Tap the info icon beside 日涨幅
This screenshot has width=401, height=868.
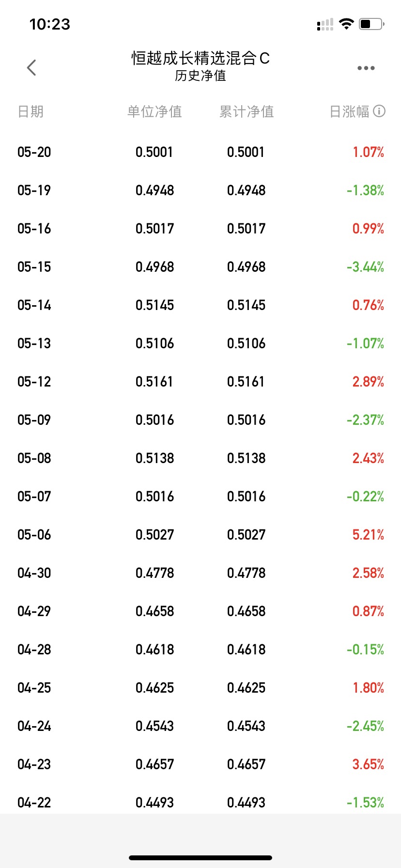tap(380, 111)
